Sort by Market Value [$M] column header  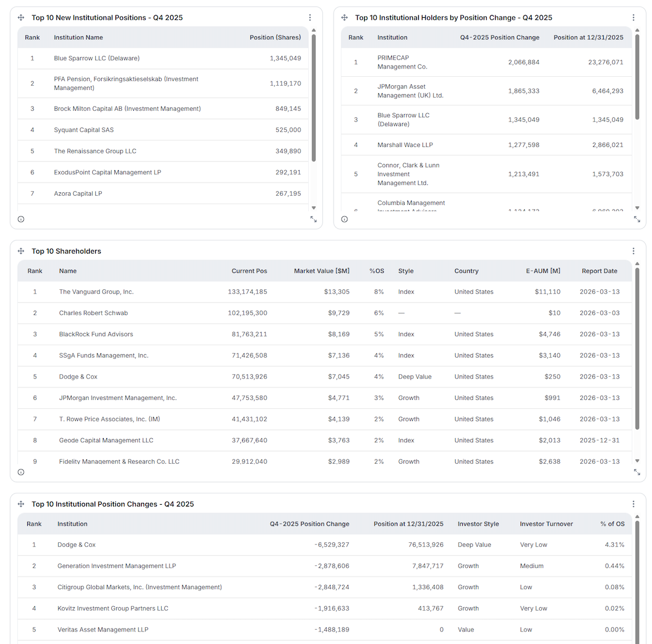[x=321, y=271]
